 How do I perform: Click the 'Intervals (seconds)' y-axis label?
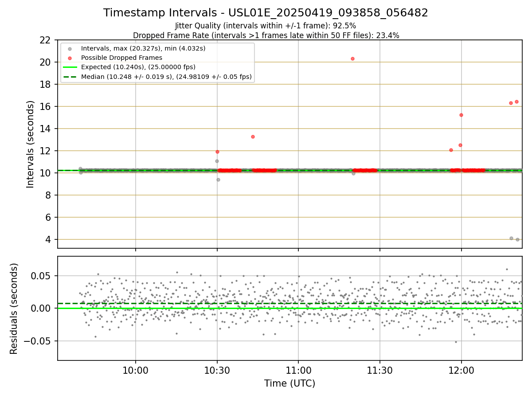coord(31,144)
